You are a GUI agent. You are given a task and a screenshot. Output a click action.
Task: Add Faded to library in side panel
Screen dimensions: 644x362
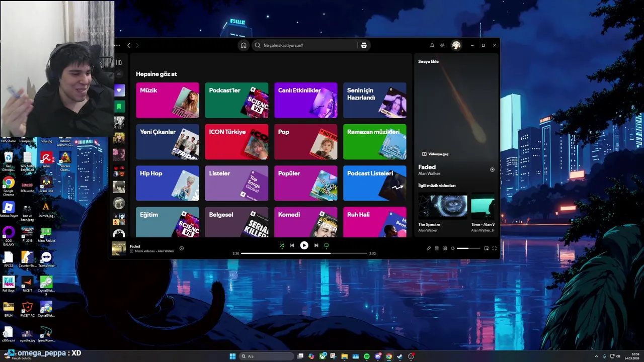[492, 169]
